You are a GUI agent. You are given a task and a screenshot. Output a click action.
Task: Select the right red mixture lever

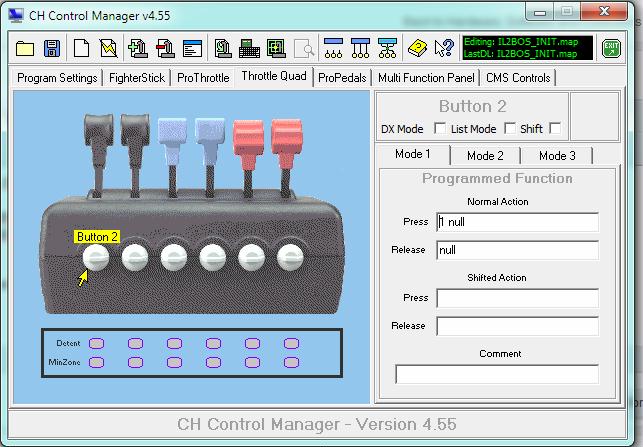(x=287, y=158)
